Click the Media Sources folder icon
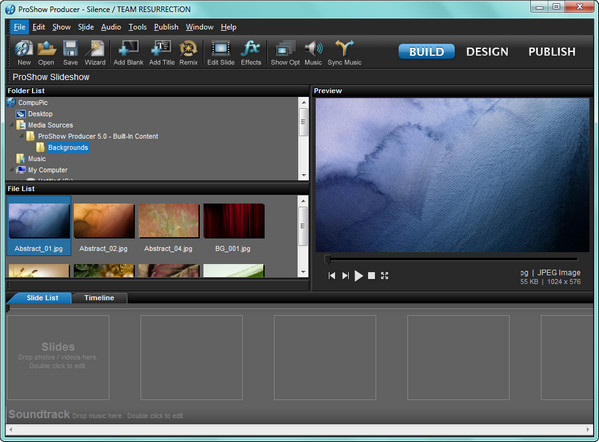Image resolution: width=599 pixels, height=442 pixels. click(21, 125)
